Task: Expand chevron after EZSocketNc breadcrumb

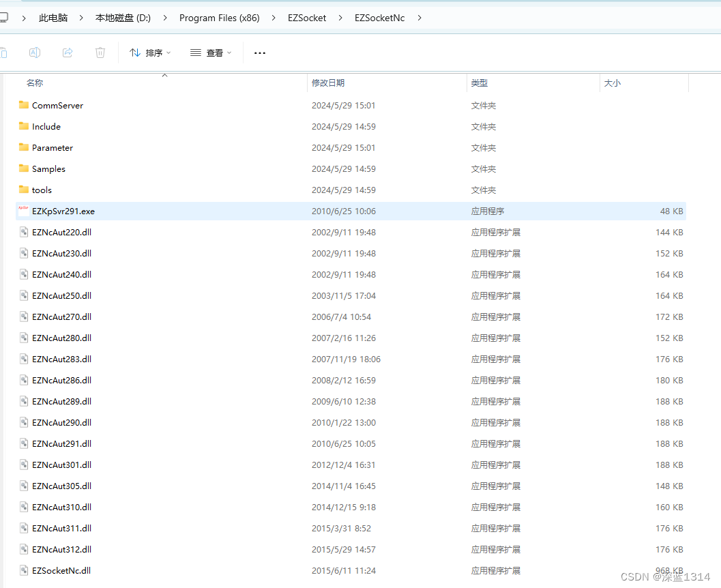Action: pos(420,18)
